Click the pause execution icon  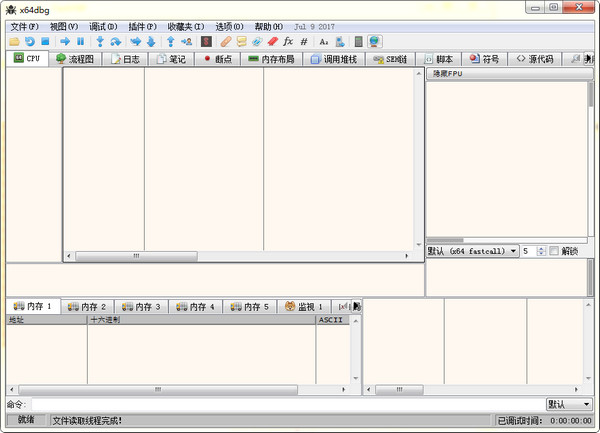[80, 42]
